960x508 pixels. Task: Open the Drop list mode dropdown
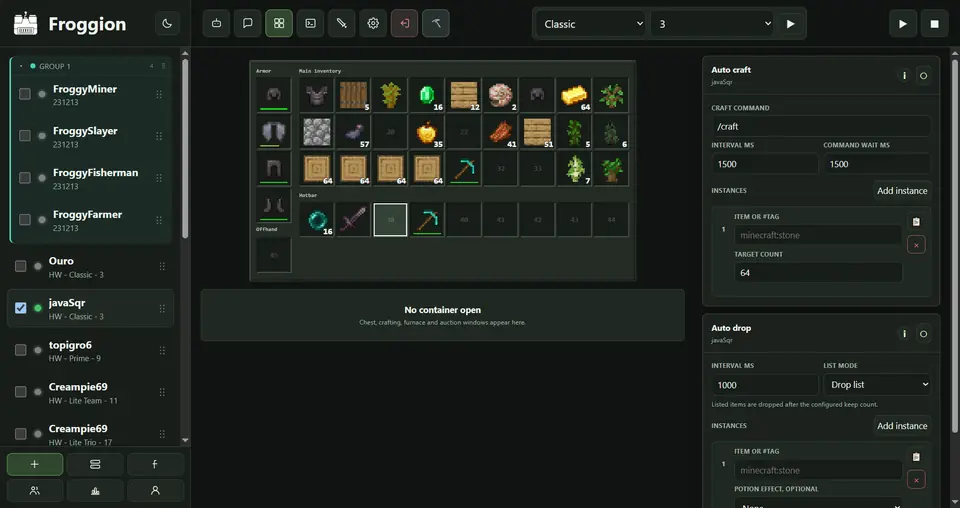877,384
